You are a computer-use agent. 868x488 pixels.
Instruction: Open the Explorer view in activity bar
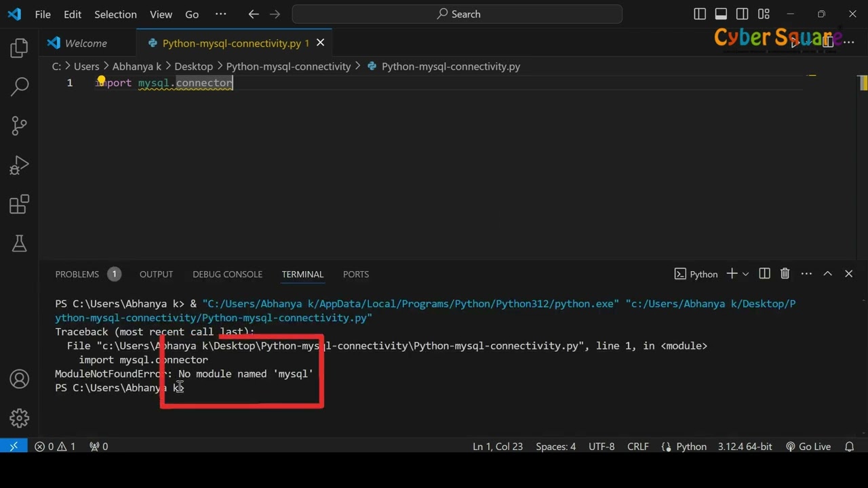pyautogui.click(x=19, y=47)
